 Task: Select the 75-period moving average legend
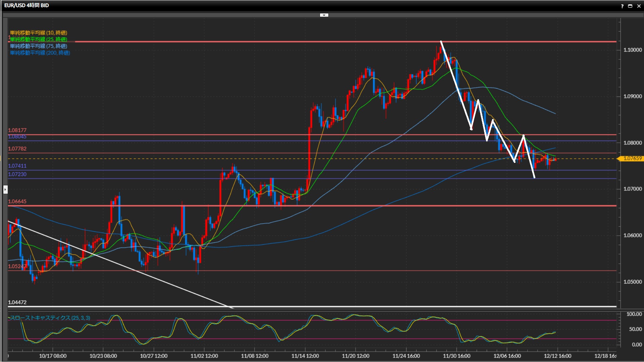pos(39,46)
